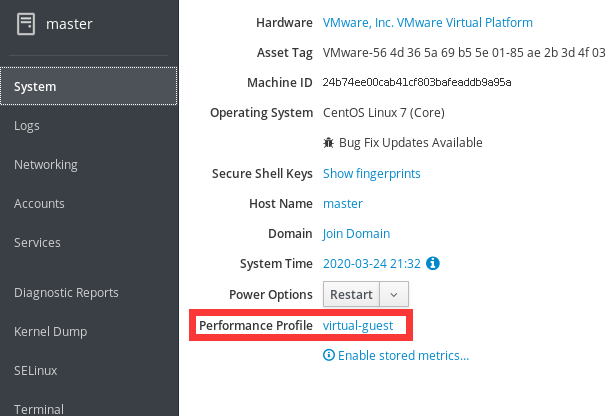Go to Logs in the sidebar
The width and height of the screenshot is (608, 416).
(27, 126)
